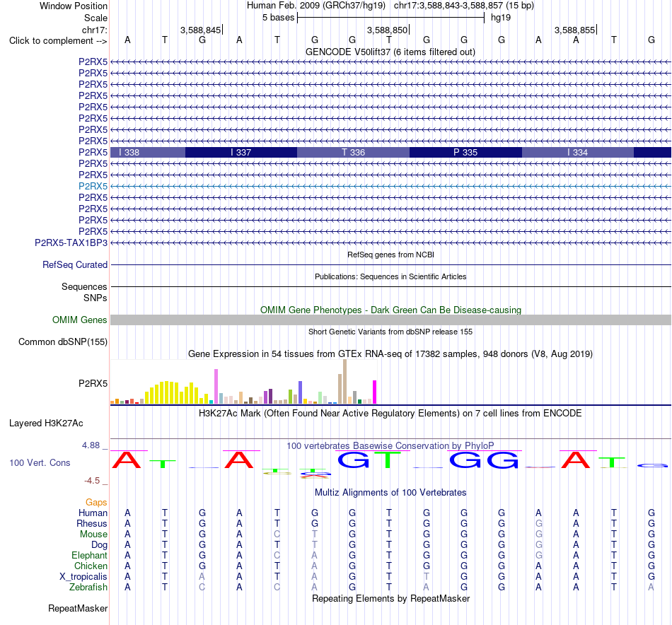Viewport: 672px width, 625px height.
Task: Click the I 334 codon block
Action: coord(578,152)
